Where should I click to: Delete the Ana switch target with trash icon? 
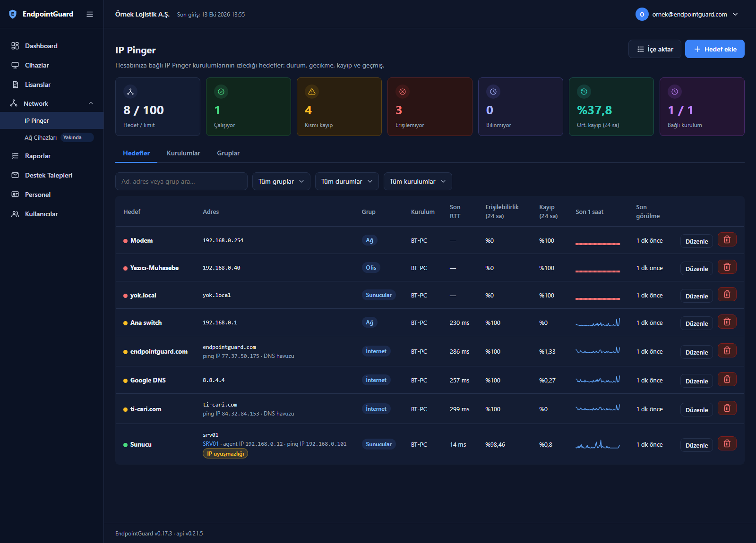tap(727, 322)
